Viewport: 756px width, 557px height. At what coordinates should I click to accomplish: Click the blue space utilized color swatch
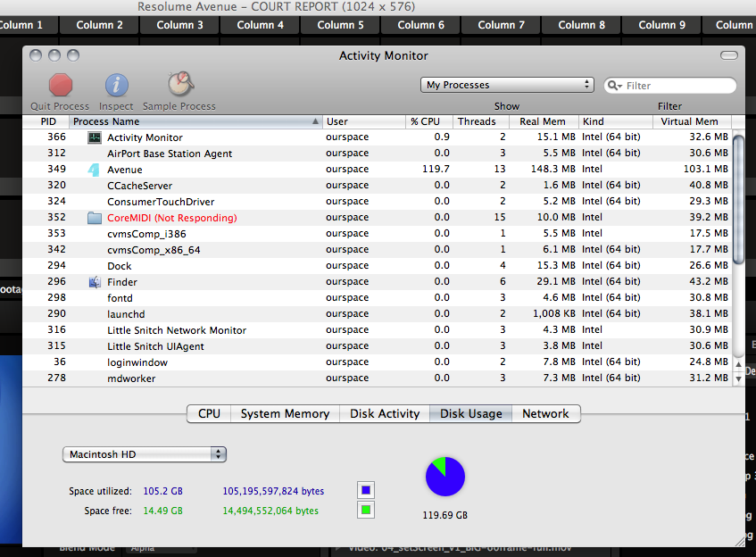(366, 490)
